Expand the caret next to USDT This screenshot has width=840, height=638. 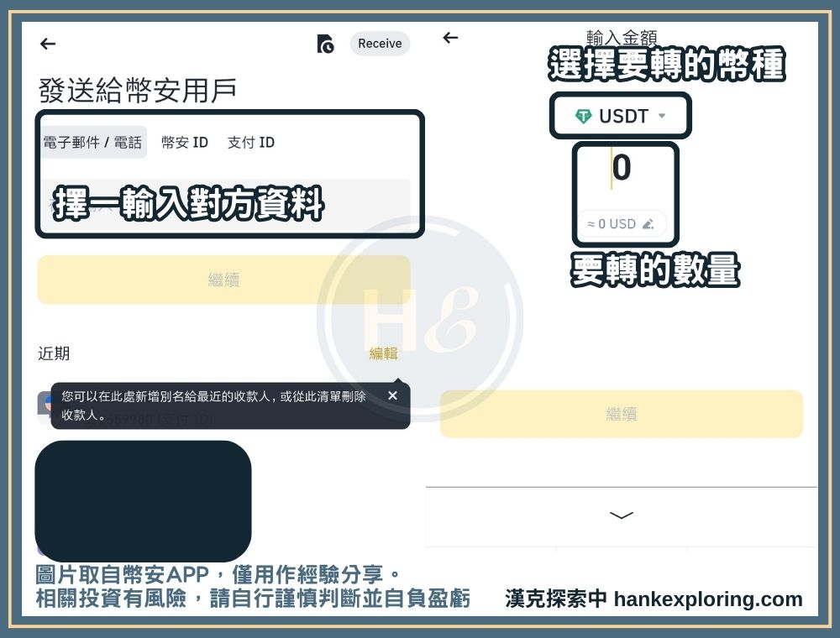tap(662, 116)
